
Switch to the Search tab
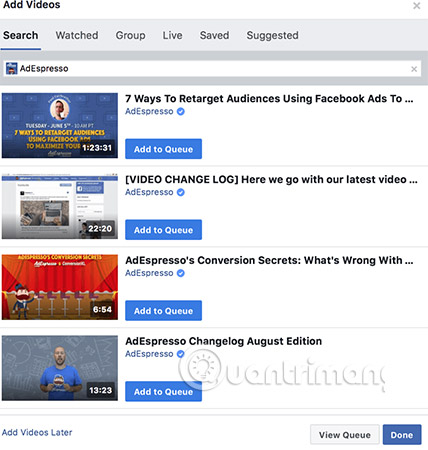pos(21,35)
